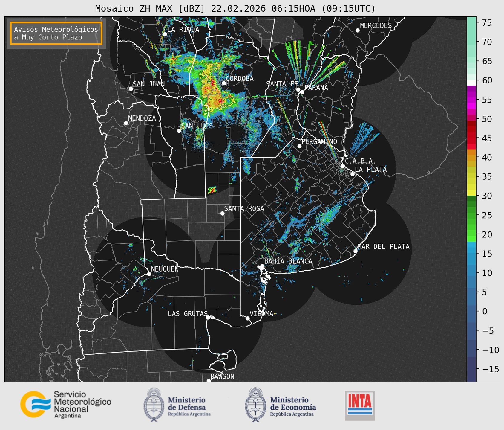Click the SAN LUIS city marker dot
This screenshot has width=504, height=430.
coord(179,131)
